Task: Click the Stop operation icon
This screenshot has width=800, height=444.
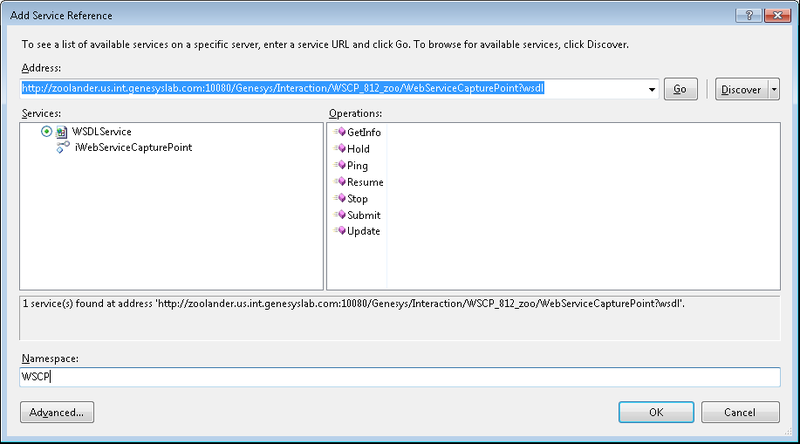Action: pos(340,198)
